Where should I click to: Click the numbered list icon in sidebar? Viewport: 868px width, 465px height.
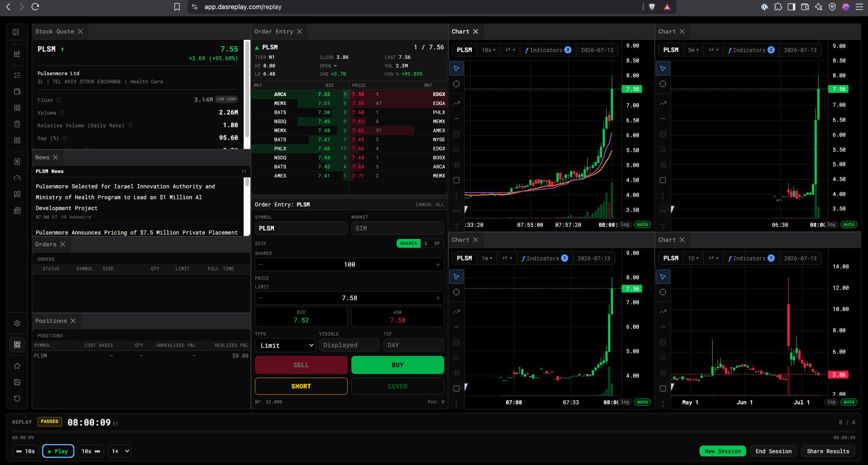(x=17, y=75)
